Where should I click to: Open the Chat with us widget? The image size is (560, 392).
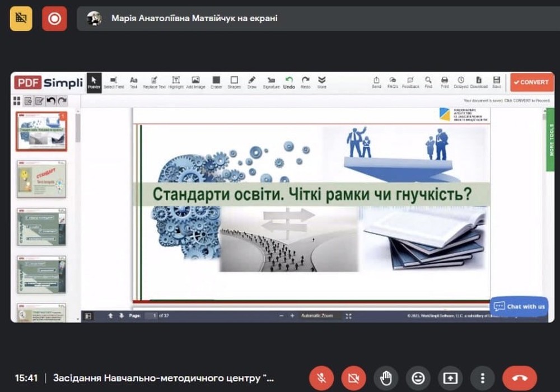coord(519,306)
